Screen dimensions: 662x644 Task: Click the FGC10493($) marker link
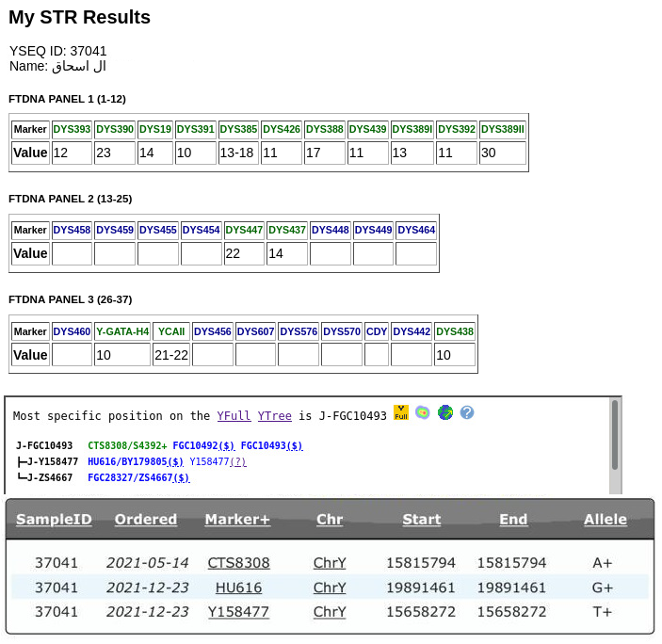click(x=271, y=445)
